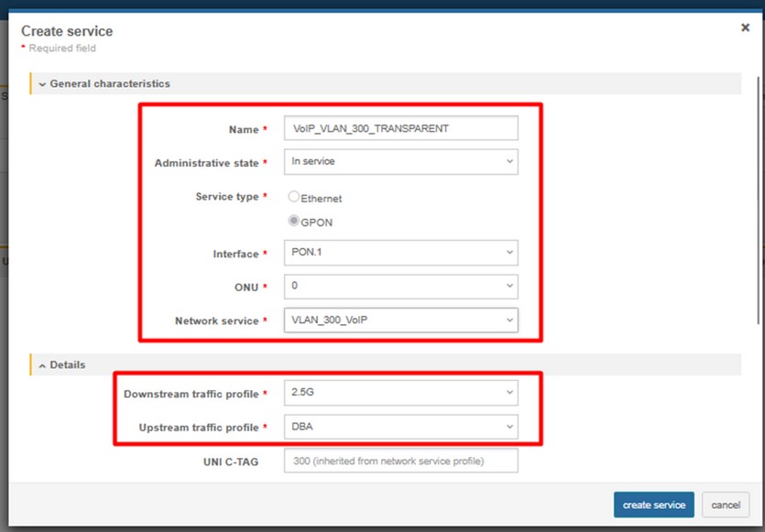Click the dialog's vertical scrollbar

[x=759, y=201]
